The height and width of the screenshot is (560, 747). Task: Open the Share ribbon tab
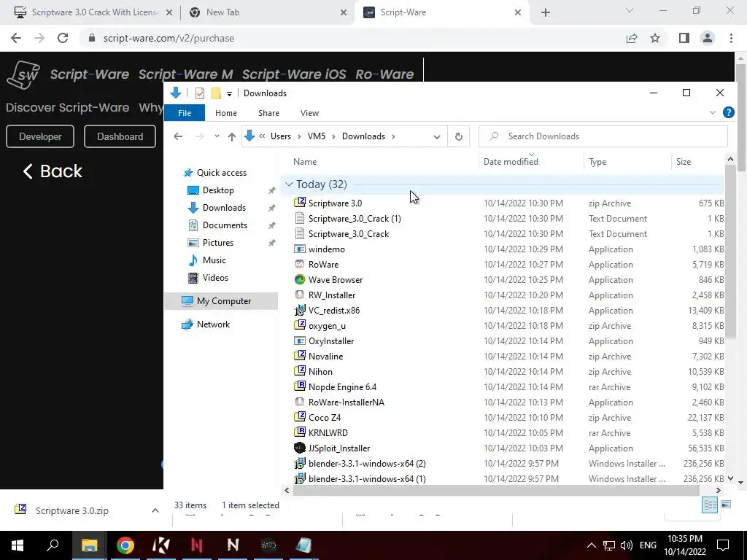[x=268, y=113]
